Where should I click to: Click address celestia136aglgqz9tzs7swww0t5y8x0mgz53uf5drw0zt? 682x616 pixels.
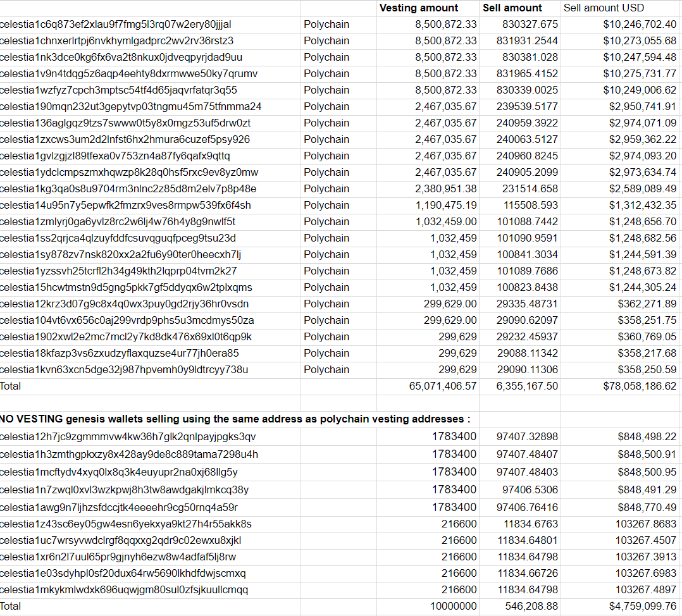point(125,123)
